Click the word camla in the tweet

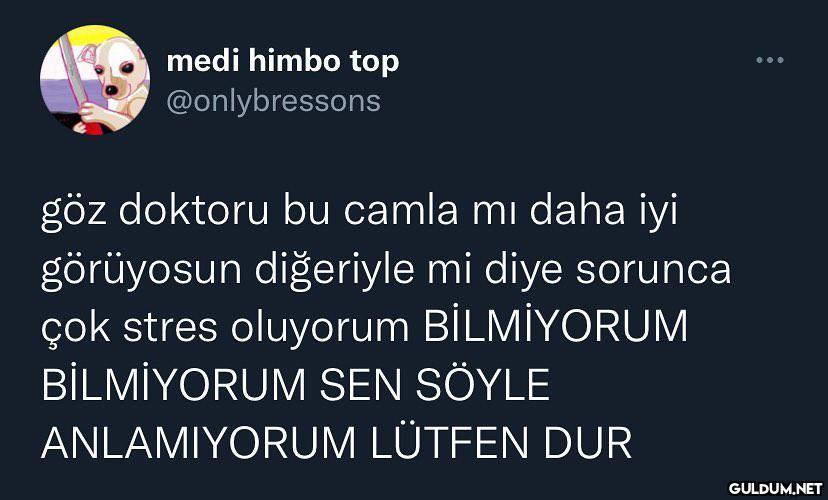pyautogui.click(x=401, y=211)
